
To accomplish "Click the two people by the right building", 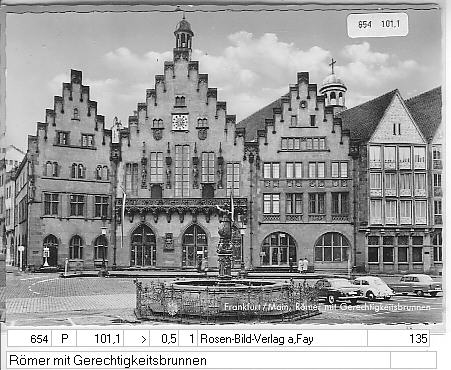I will pos(303,265).
